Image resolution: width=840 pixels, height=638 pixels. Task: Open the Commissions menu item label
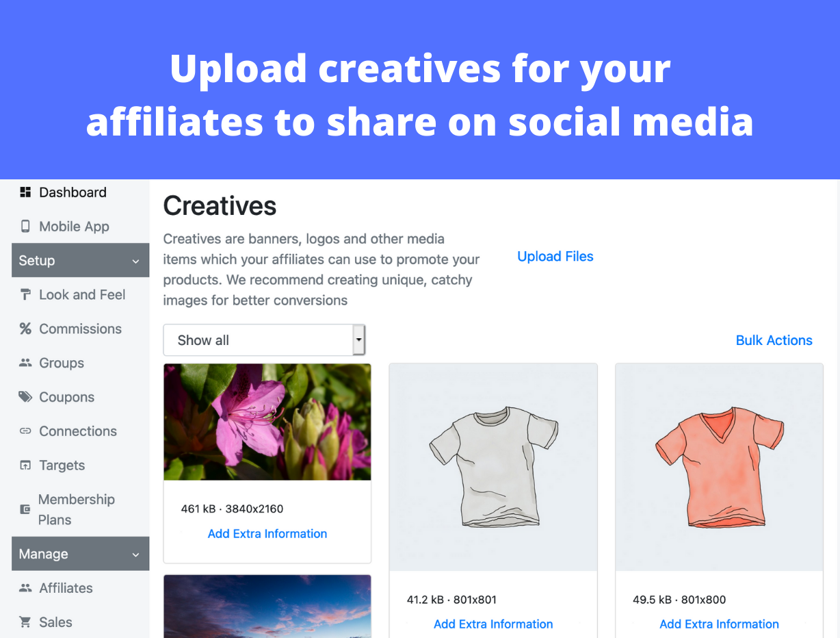pyautogui.click(x=80, y=329)
